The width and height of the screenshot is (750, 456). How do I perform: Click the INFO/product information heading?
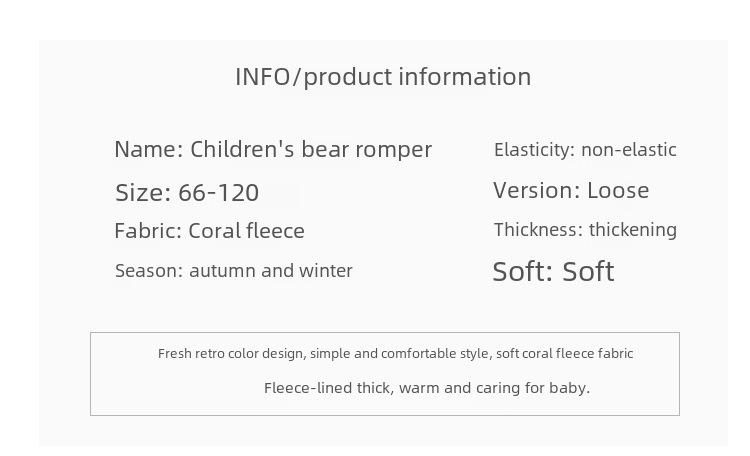pyautogui.click(x=383, y=77)
